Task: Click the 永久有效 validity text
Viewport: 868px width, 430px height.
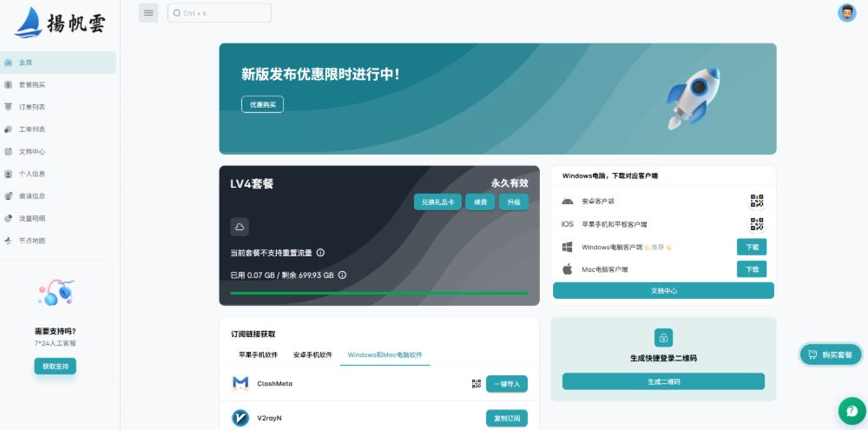Action: pos(510,183)
